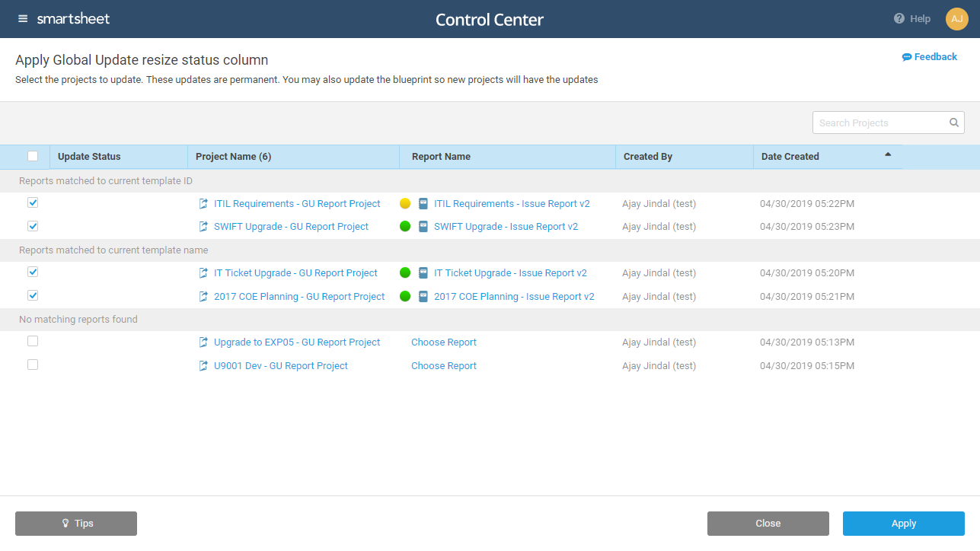Click report icon for SWIFT Upgrade Issue Report
The height and width of the screenshot is (551, 980).
coord(423,226)
